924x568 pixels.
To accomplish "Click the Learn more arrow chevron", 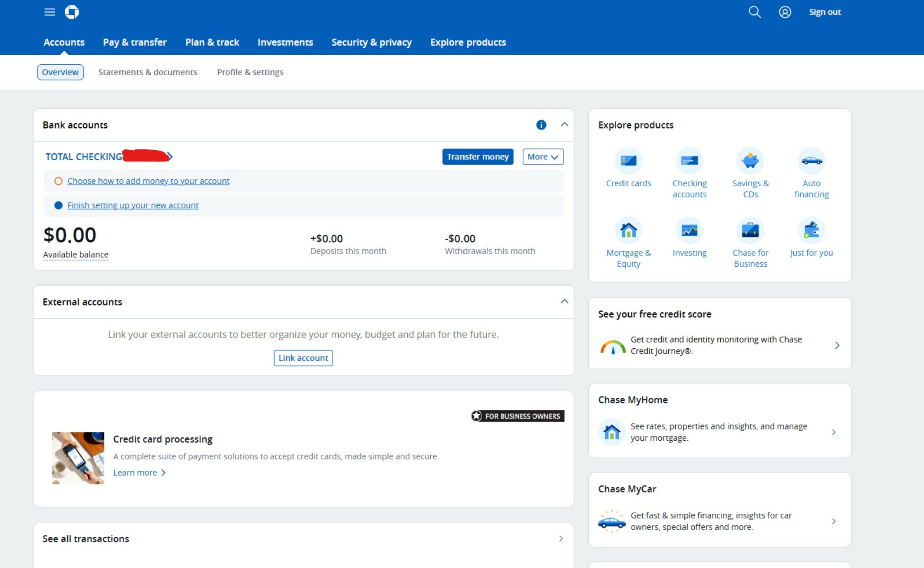I will point(163,472).
